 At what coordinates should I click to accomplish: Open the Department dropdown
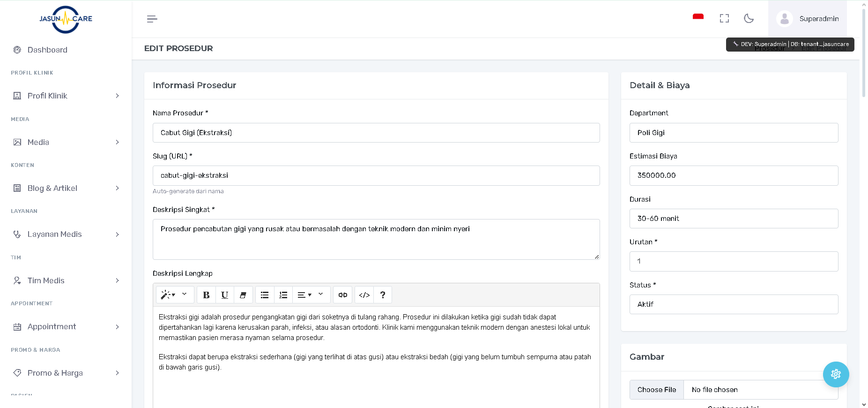point(733,133)
